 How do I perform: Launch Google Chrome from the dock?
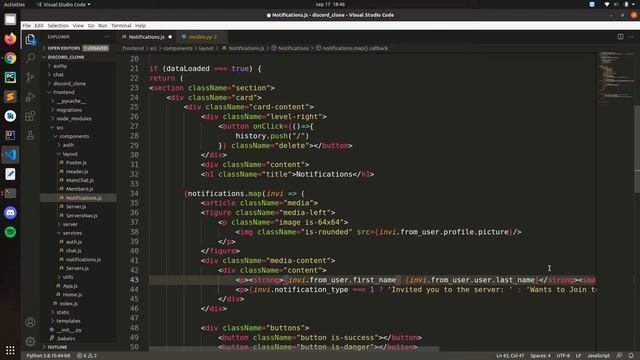tap(10, 58)
